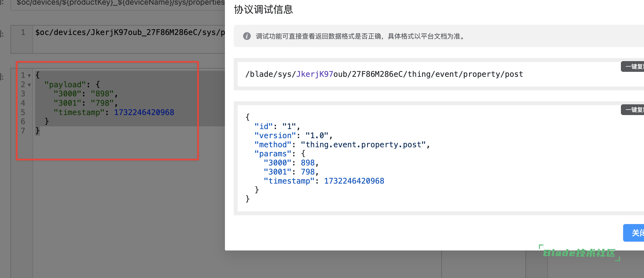Collapse the payload fold arrow on line 2
Screen dimensions: 644x278
pos(29,85)
